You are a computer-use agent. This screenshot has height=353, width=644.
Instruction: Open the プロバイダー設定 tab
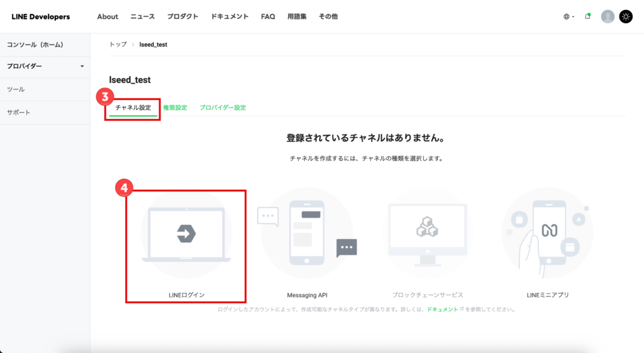point(223,108)
